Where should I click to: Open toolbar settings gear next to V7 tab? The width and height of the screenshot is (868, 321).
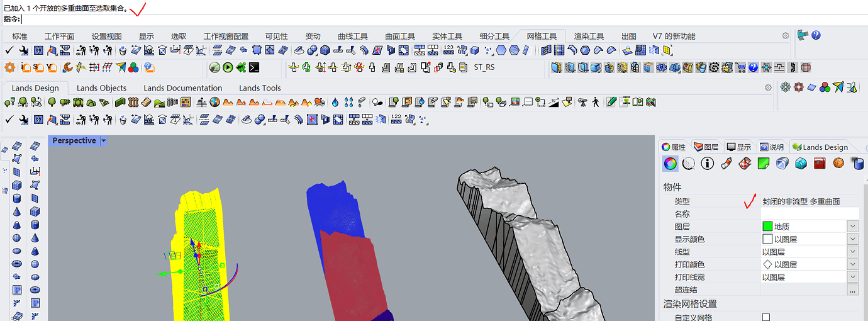785,36
